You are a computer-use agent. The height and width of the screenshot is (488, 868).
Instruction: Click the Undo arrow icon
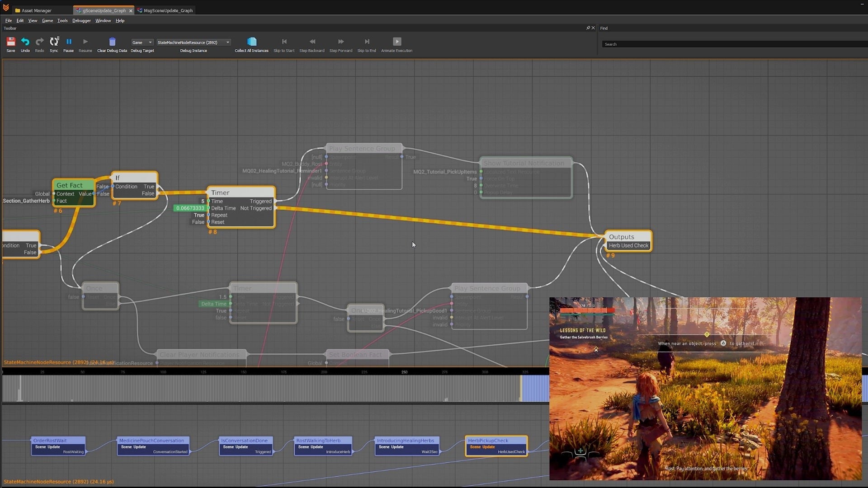click(25, 42)
